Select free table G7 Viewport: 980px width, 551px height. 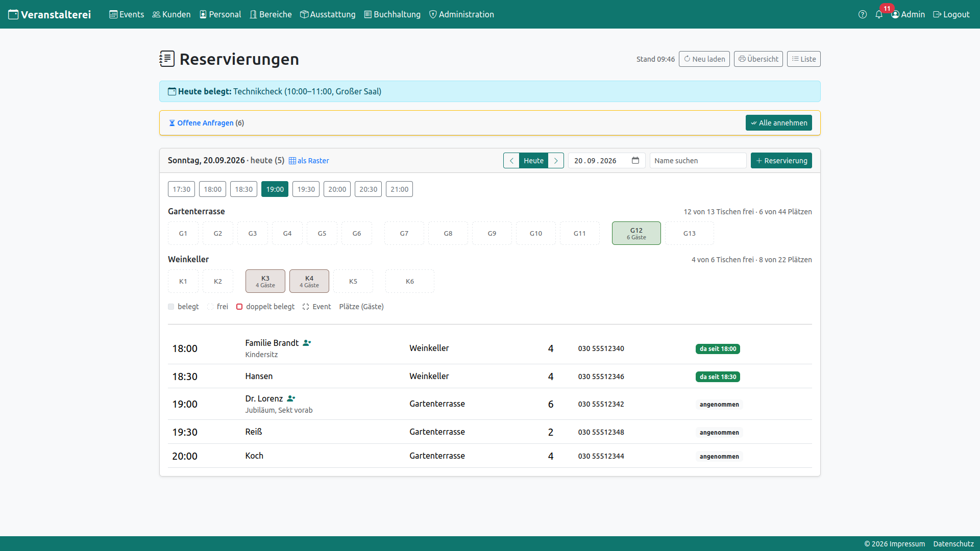[404, 233]
